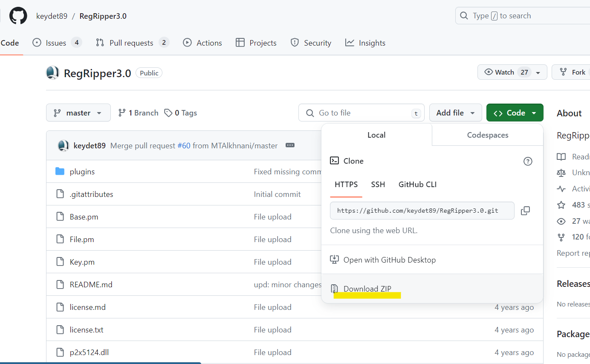Open the Projects tab
Image resolution: width=590 pixels, height=364 pixels.
pyautogui.click(x=256, y=43)
